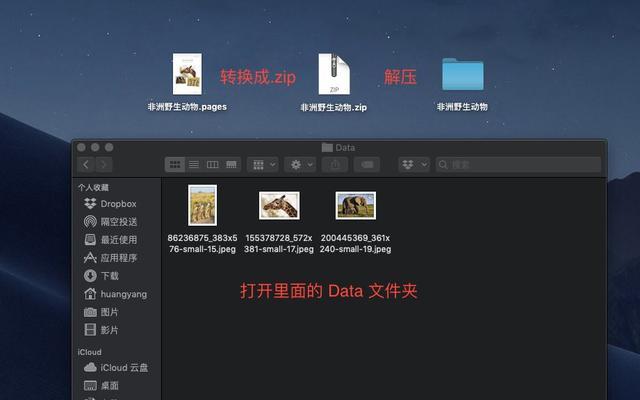Go back with the Finder back arrow
This screenshot has height=400, width=640.
86,164
